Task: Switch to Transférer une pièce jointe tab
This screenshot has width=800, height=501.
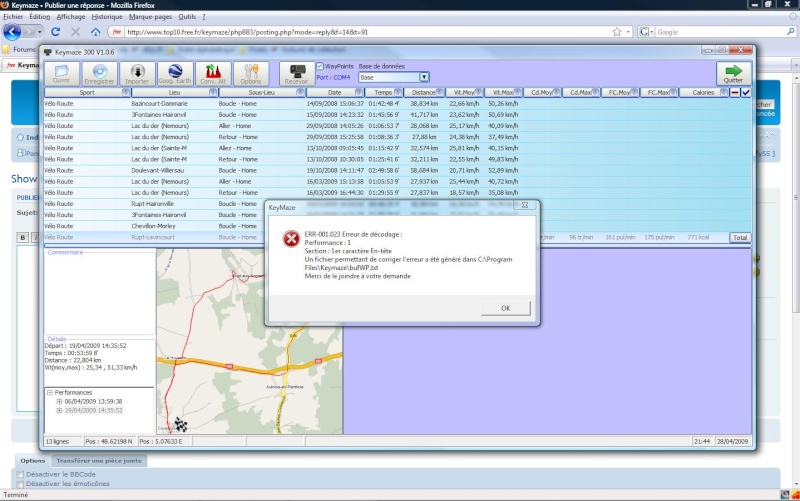Action: pos(99,461)
